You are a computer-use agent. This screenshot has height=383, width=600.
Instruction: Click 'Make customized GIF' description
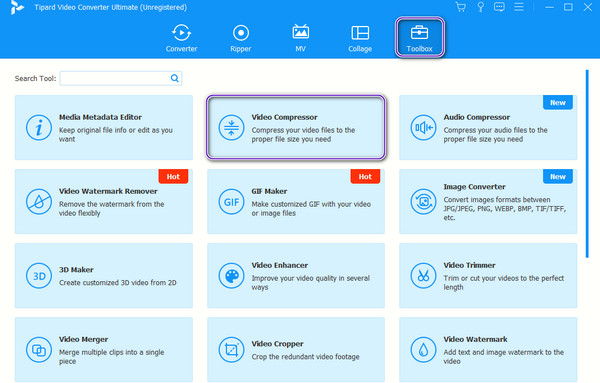click(311, 209)
